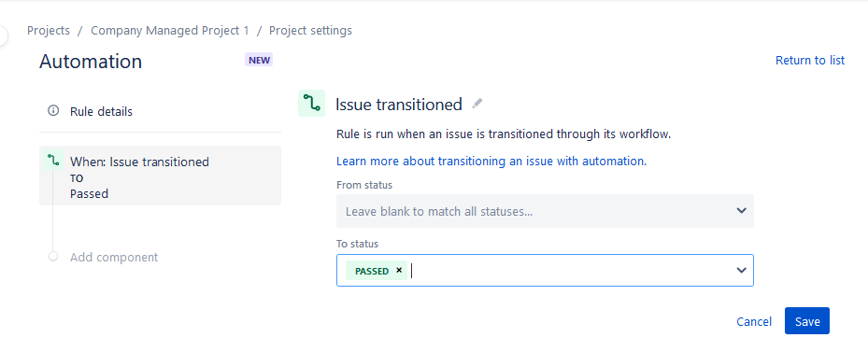Screen dimensions: 868x352
Task: Open Company Managed Project 1 breadcrumb
Action: 170,31
